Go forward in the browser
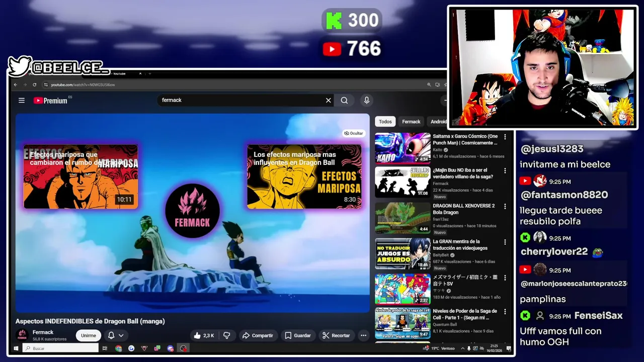Viewport: 644px width, 362px height. click(25, 84)
